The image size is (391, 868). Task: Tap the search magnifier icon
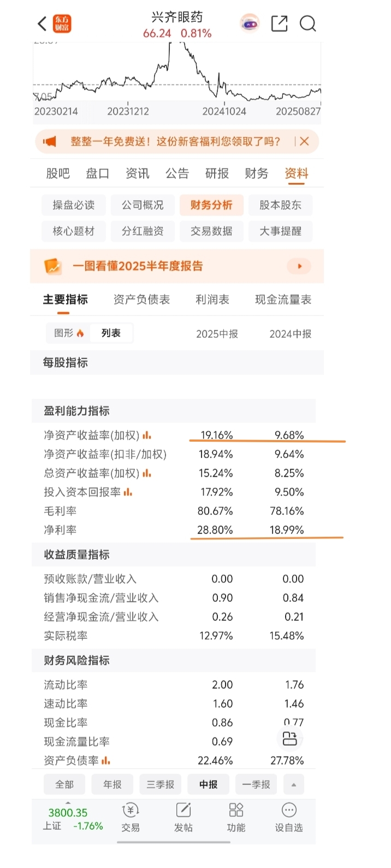(x=308, y=24)
